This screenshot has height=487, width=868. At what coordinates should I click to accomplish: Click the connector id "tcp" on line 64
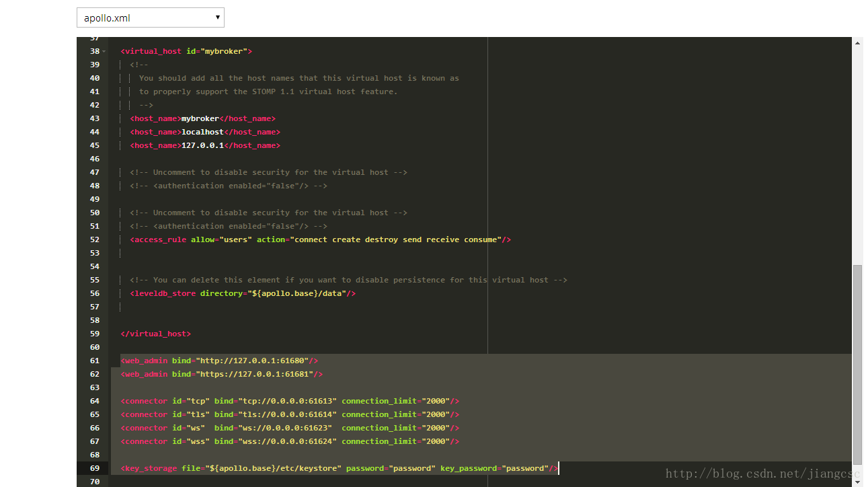point(198,401)
